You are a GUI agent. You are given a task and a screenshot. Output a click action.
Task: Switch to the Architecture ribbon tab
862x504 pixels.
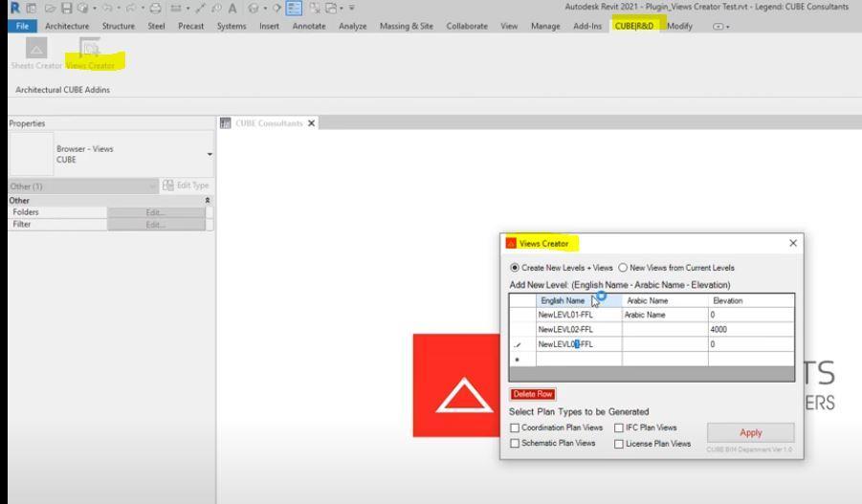pos(67,26)
